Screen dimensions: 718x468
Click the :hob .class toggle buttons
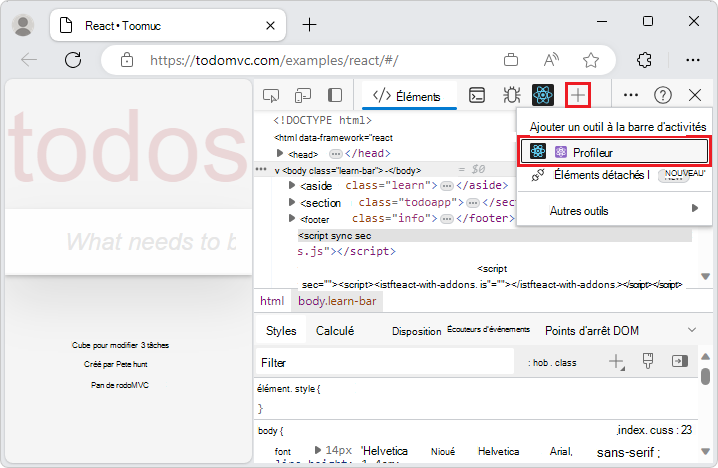tap(552, 363)
